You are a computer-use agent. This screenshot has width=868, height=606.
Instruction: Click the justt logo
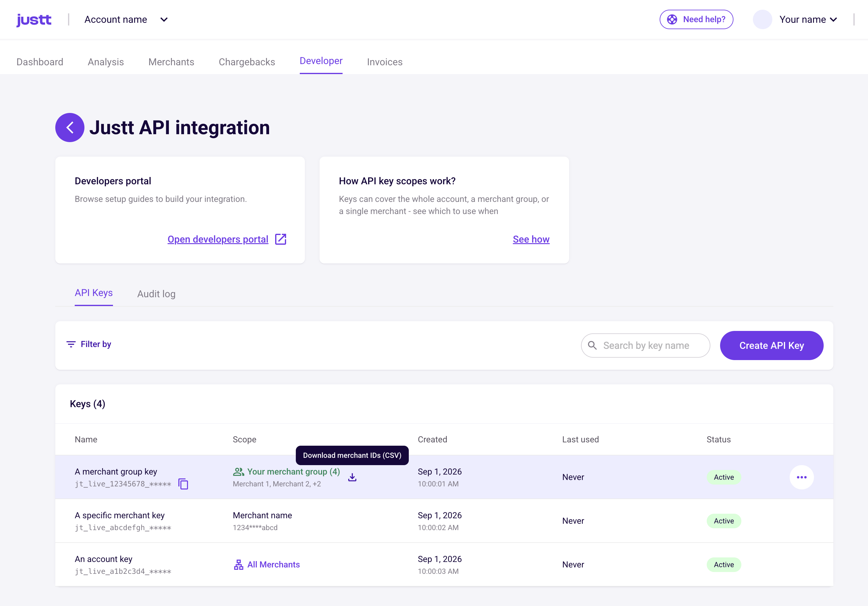[34, 20]
